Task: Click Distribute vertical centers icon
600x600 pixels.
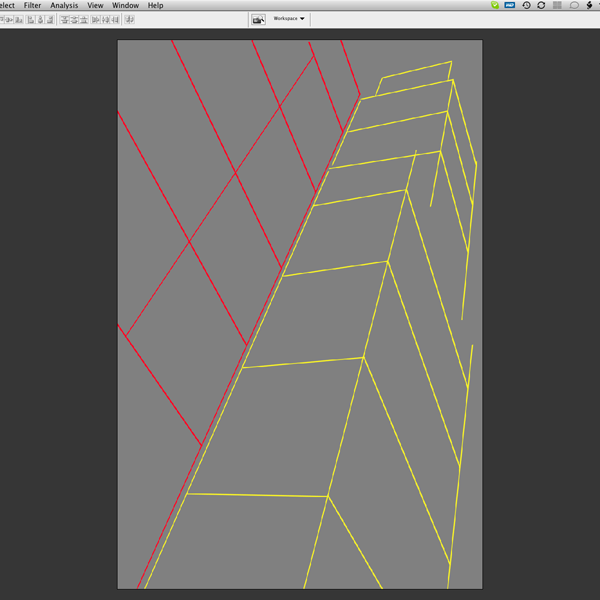Action: click(x=74, y=20)
